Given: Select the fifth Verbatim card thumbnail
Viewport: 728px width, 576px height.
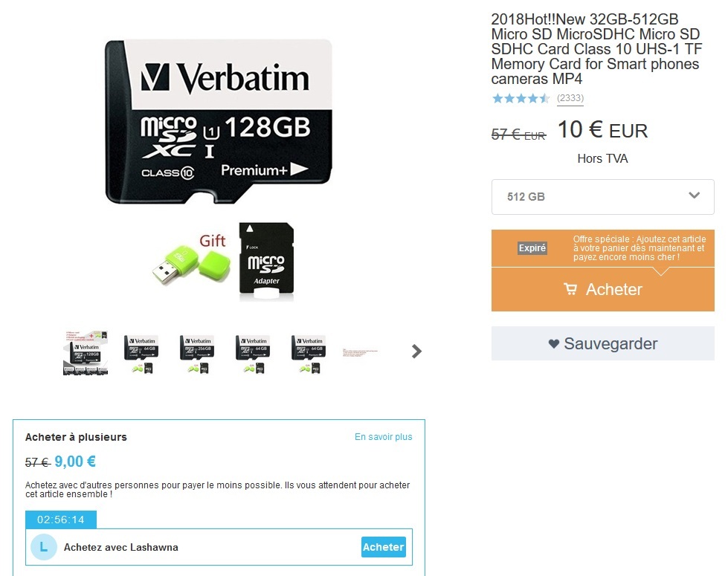Looking at the screenshot, I should click(309, 353).
